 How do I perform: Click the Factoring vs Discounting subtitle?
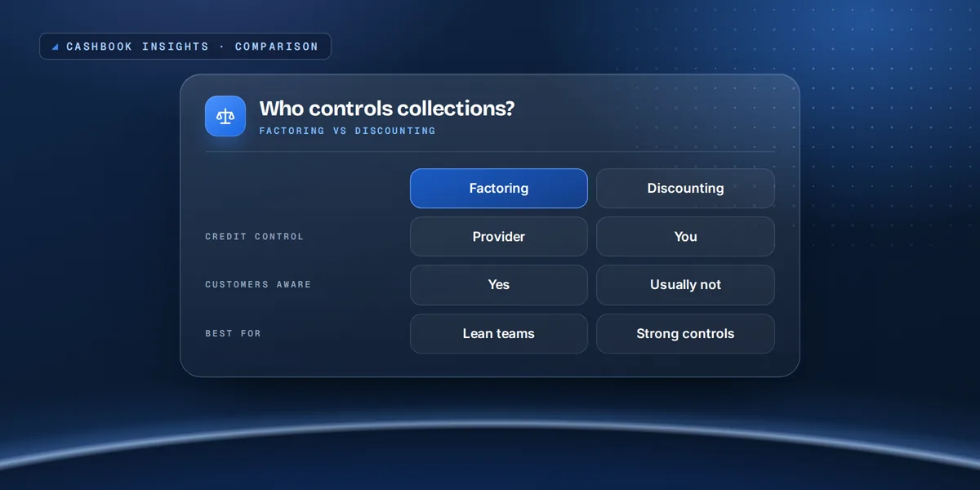[347, 131]
